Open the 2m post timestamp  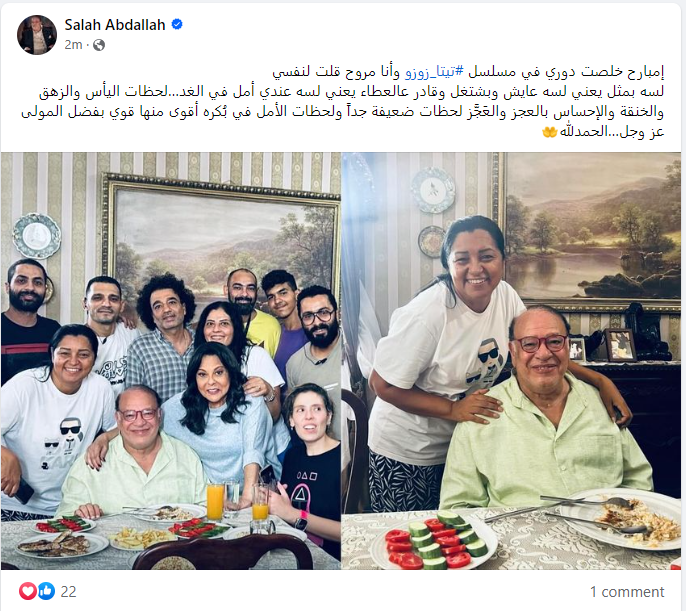click(73, 45)
